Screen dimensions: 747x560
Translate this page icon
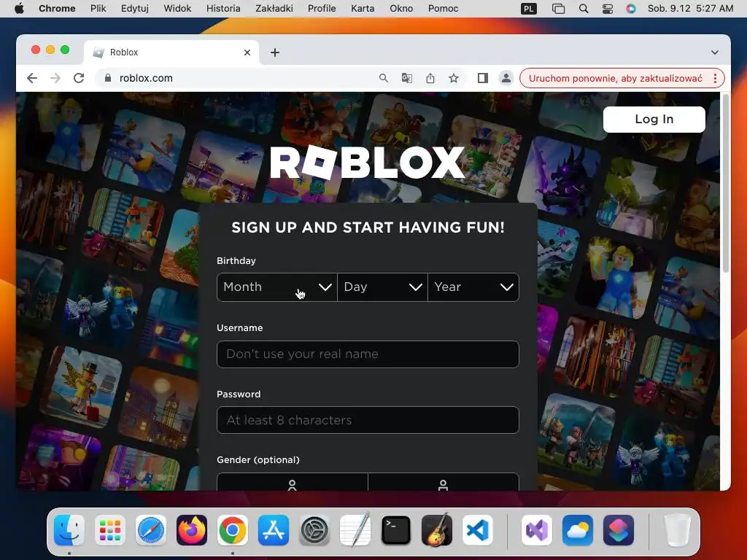point(407,78)
